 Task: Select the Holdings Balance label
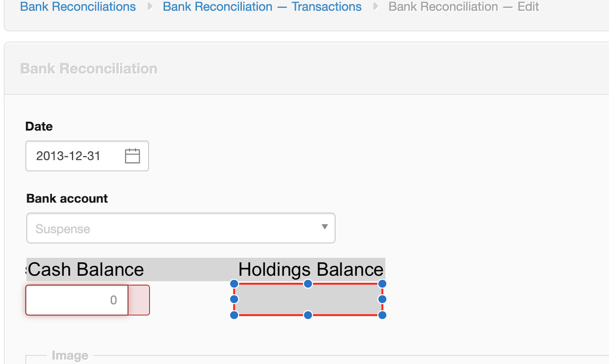click(310, 270)
